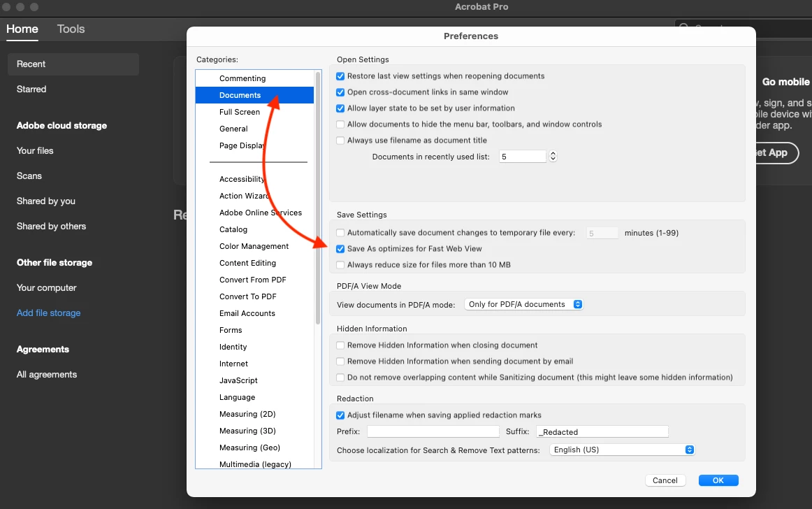Click the redaction Prefix text field

(433, 431)
